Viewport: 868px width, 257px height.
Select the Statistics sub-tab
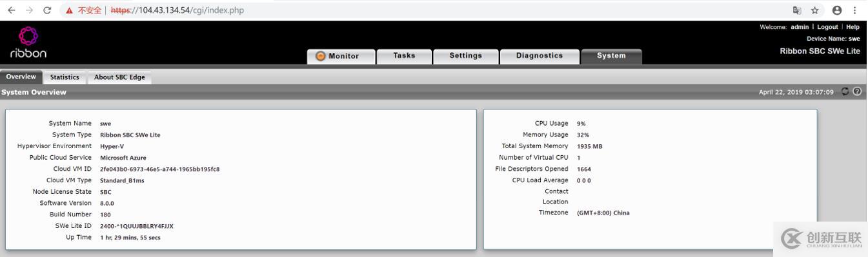tap(65, 77)
